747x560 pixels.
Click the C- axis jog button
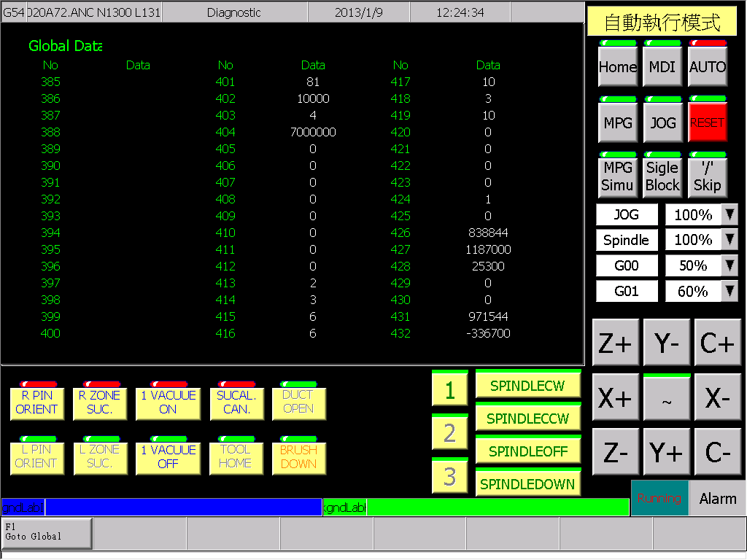[x=718, y=451]
